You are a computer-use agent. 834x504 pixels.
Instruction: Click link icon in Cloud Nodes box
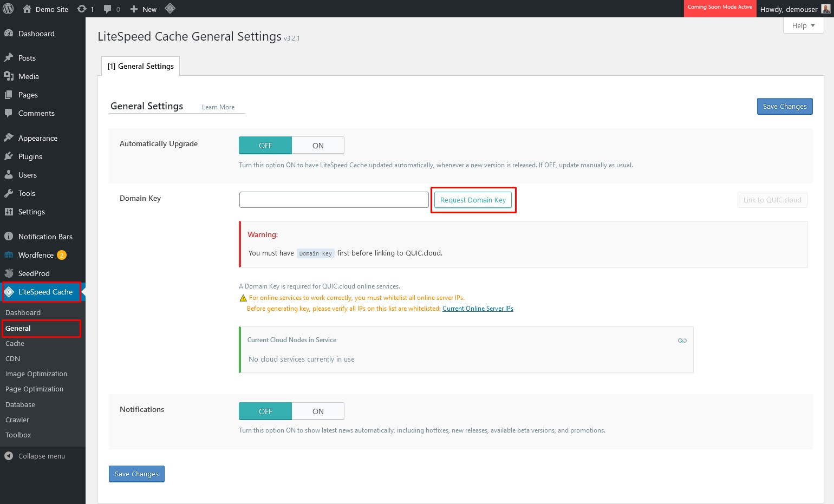682,341
